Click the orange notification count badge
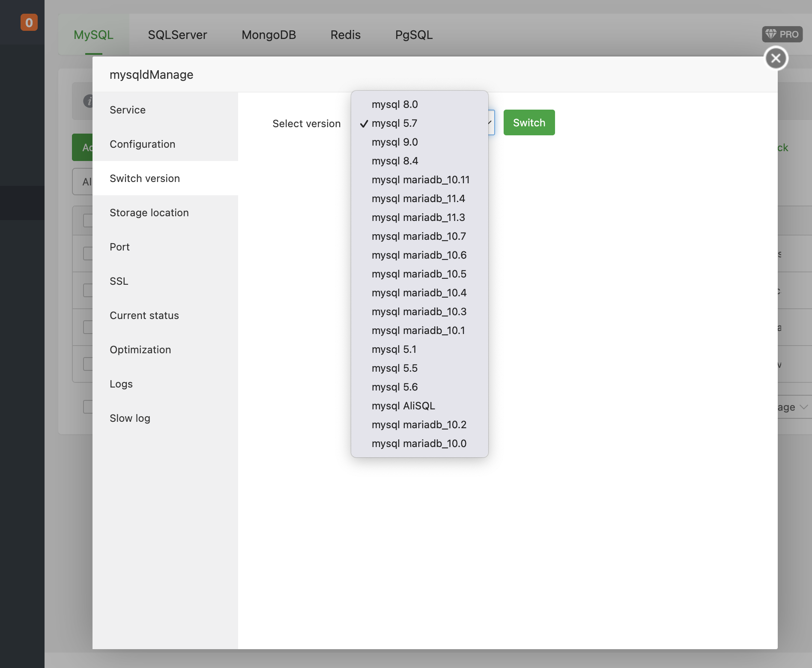The height and width of the screenshot is (668, 812). pyautogui.click(x=29, y=22)
